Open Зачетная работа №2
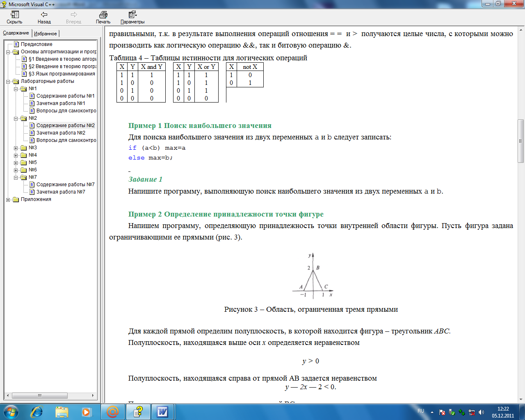This screenshot has width=525, height=420. (61, 133)
